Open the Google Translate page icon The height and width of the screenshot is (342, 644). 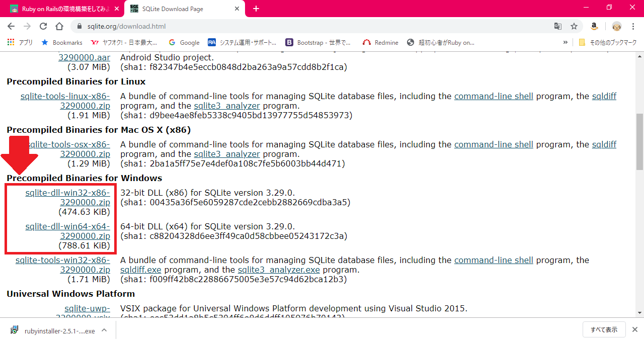pyautogui.click(x=557, y=26)
